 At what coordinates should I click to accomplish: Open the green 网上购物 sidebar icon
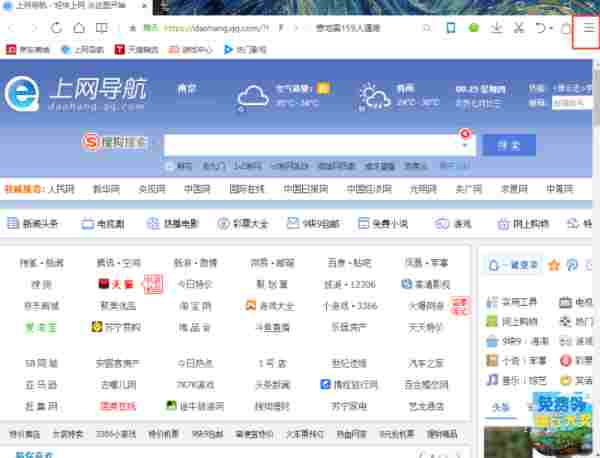492,321
